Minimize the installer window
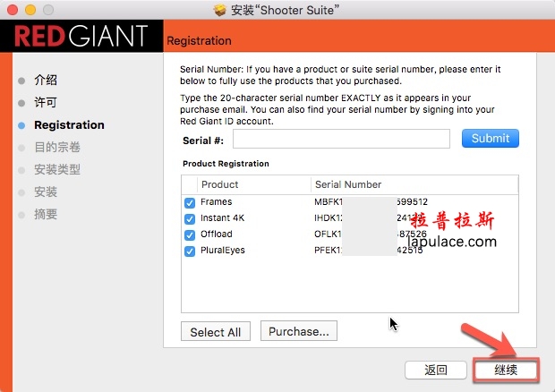The width and height of the screenshot is (555, 392). click(x=30, y=10)
